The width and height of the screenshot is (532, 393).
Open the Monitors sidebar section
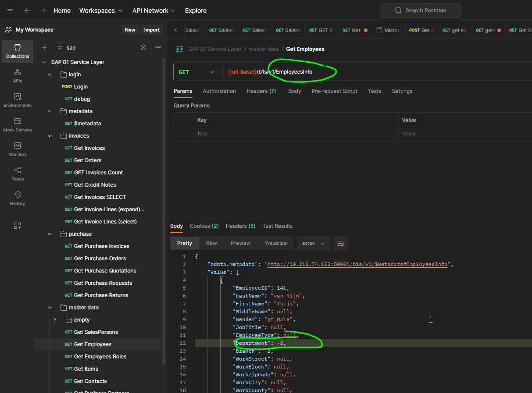tap(18, 149)
